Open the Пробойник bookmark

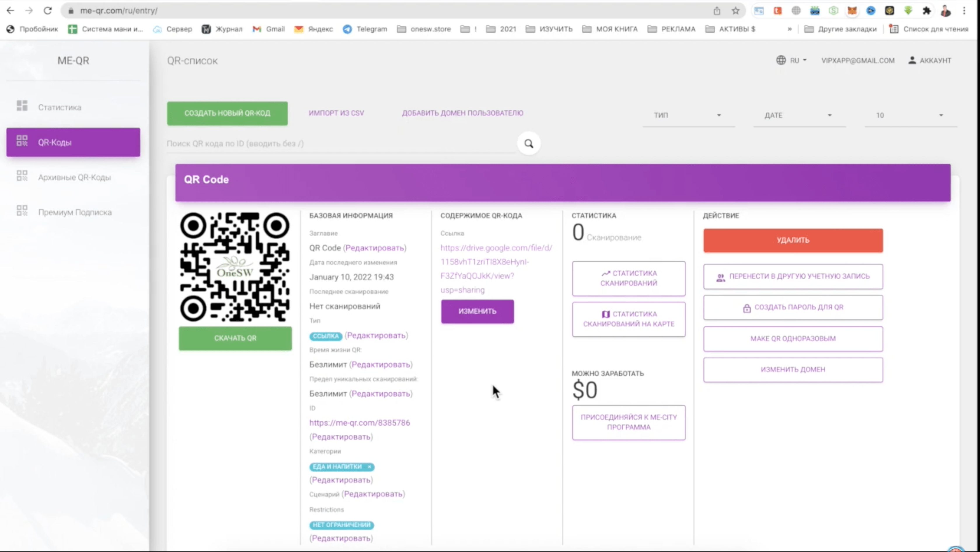[32, 29]
